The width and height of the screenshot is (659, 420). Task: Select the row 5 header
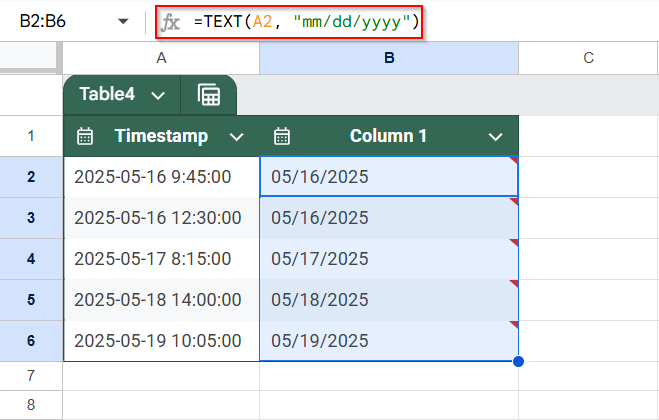pos(31,300)
